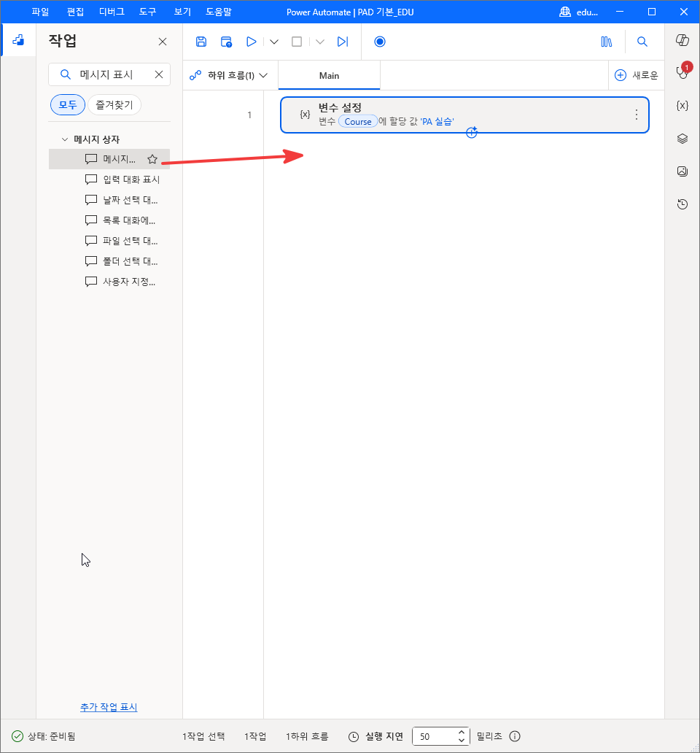The width and height of the screenshot is (700, 753).
Task: Open the Copilot pane icon in the right sidebar
Action: (x=682, y=40)
